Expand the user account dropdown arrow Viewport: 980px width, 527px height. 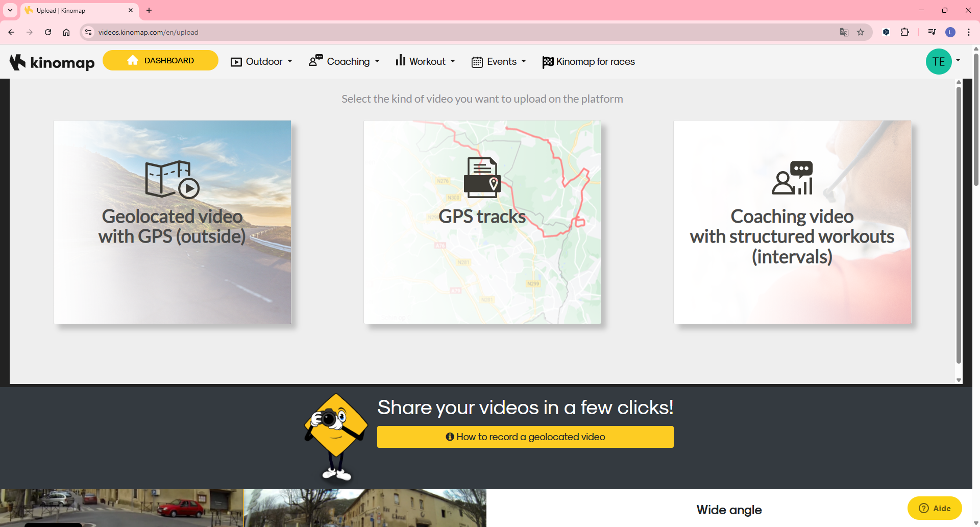pyautogui.click(x=958, y=61)
